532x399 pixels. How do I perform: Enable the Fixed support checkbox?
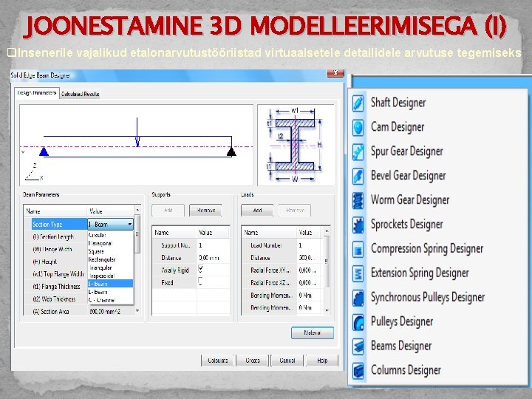click(x=200, y=282)
